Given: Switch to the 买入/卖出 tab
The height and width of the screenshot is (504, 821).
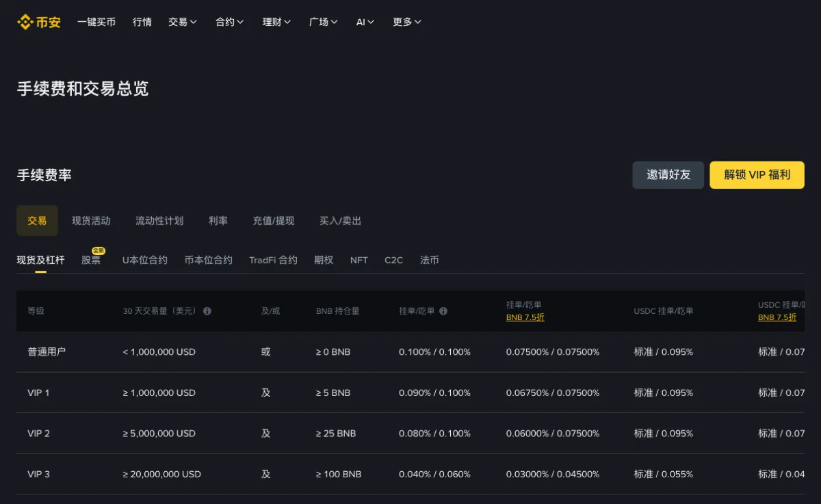Looking at the screenshot, I should click(341, 221).
